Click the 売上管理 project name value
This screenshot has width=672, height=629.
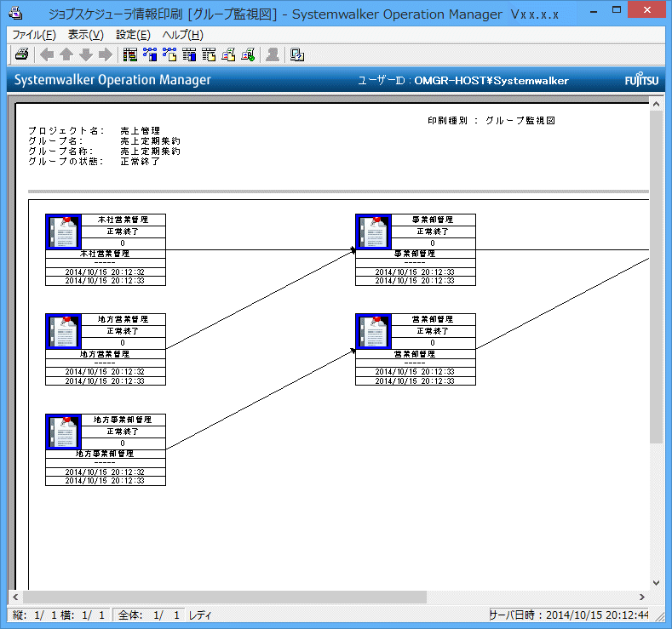141,130
